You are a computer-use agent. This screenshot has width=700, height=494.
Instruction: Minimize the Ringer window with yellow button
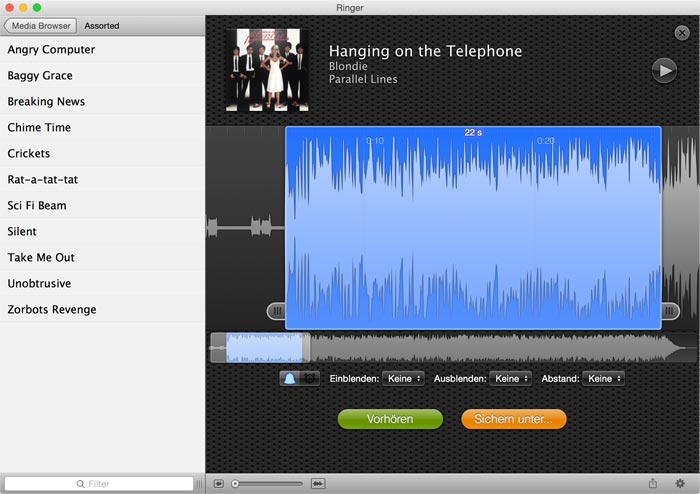pos(23,7)
